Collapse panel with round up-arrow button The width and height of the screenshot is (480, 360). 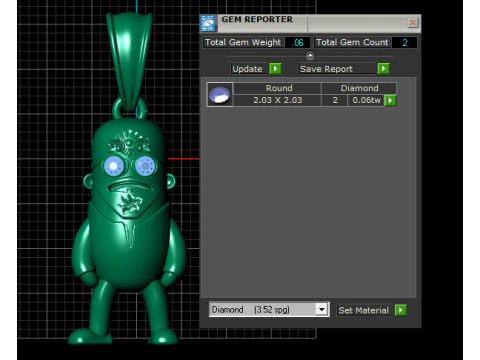310,55
